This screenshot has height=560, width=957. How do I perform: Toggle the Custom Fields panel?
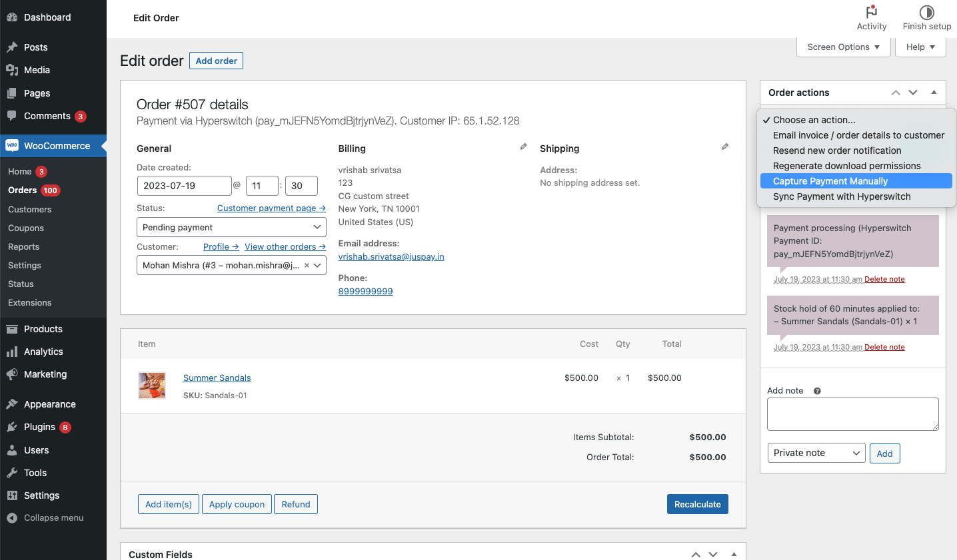pos(734,554)
